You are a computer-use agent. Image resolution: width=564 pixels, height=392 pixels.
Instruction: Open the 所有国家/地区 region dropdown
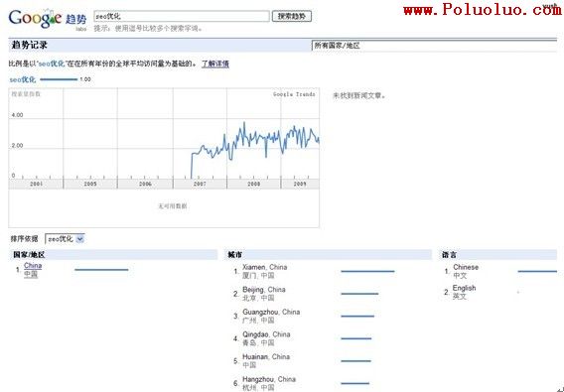pos(434,46)
